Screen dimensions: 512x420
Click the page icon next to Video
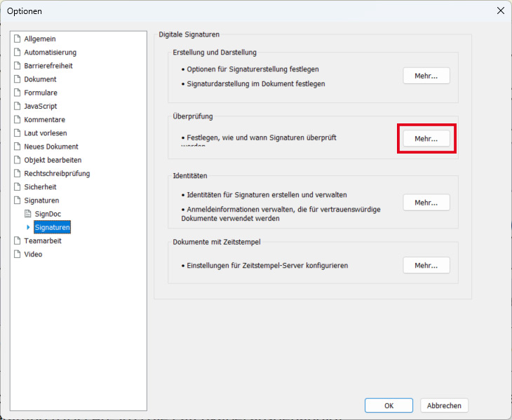[18, 255]
